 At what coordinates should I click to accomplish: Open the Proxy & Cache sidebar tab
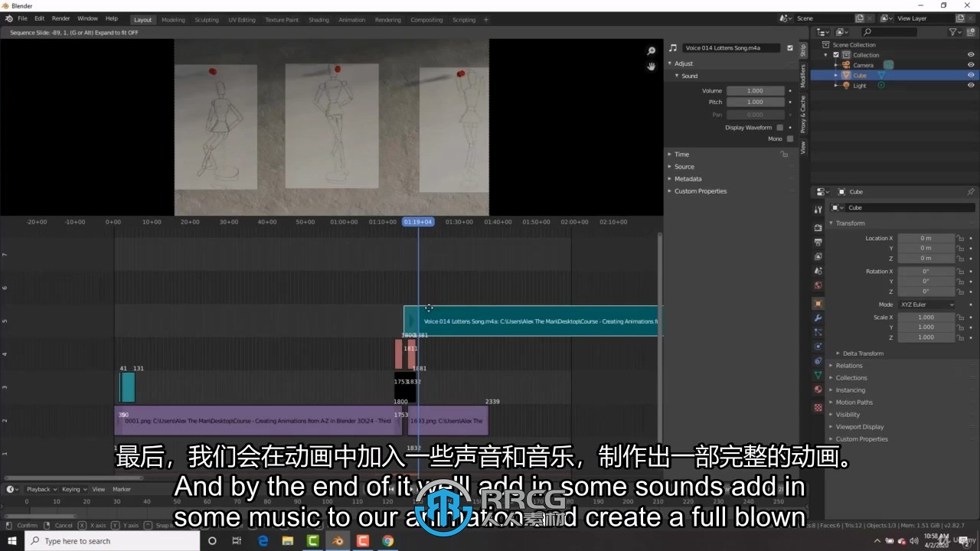(x=803, y=114)
